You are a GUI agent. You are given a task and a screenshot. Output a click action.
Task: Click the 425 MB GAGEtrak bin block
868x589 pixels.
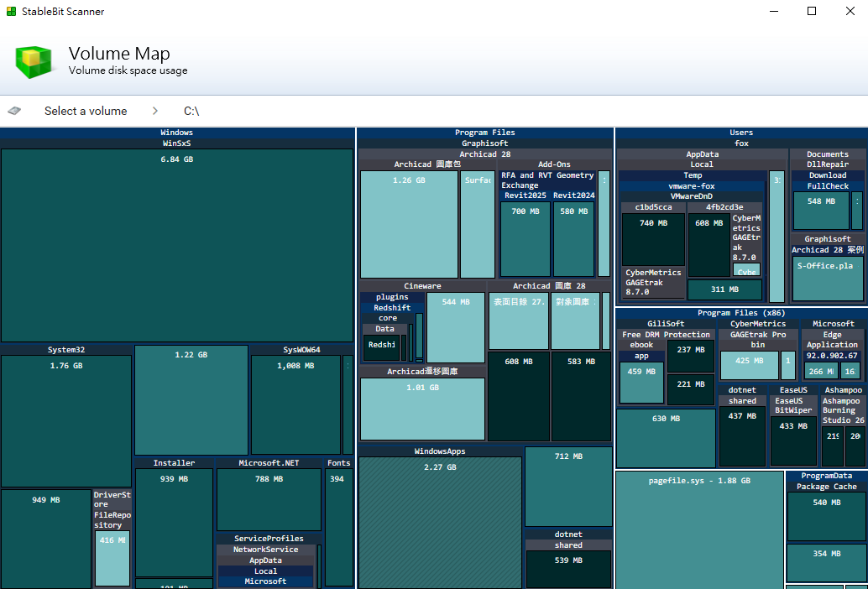pyautogui.click(x=750, y=365)
